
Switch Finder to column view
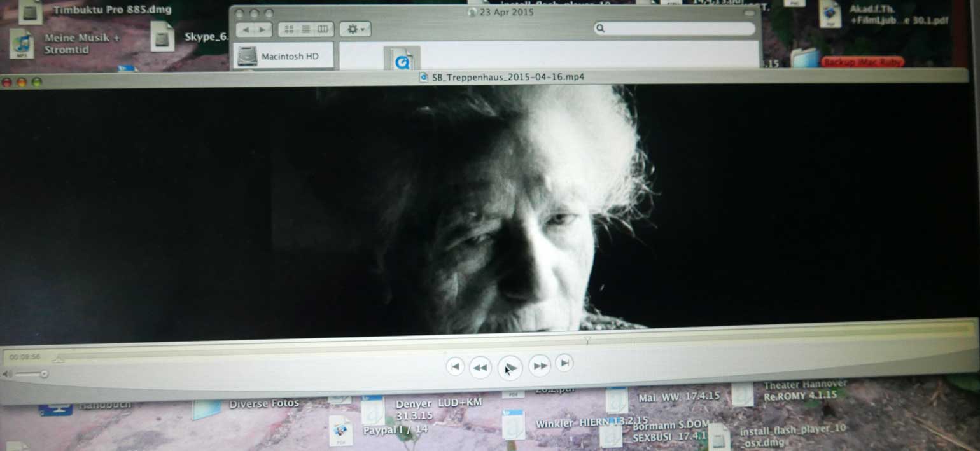pos(323,29)
